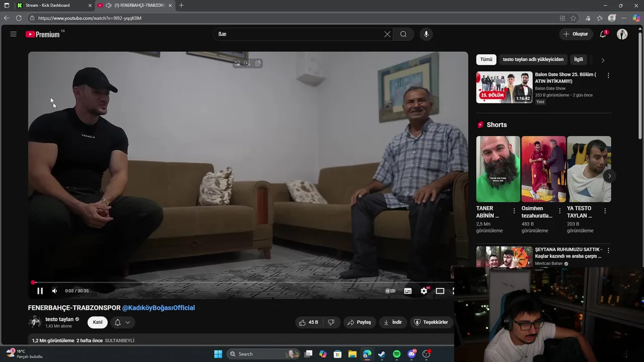Open options for YA TESTO TAYLAN short
Viewport: 644px width, 362px height.
[605, 211]
